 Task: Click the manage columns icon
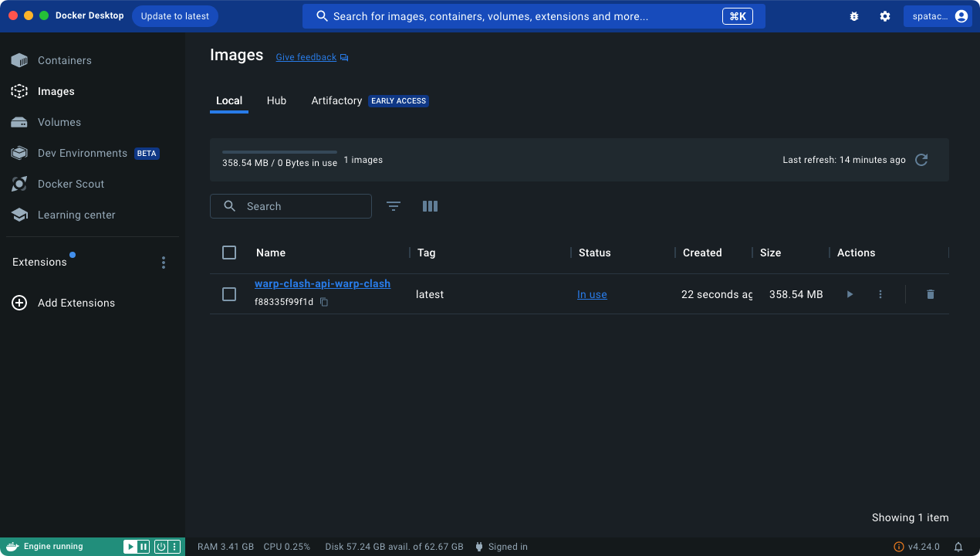(x=430, y=206)
